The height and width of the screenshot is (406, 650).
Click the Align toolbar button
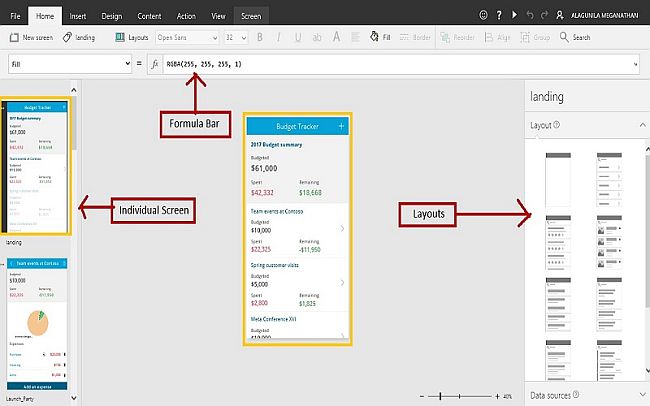tap(497, 38)
